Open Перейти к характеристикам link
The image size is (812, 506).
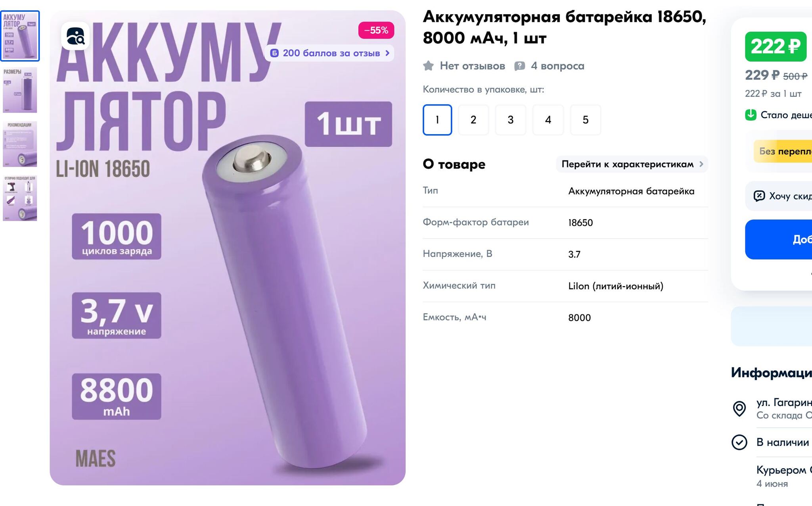(632, 164)
